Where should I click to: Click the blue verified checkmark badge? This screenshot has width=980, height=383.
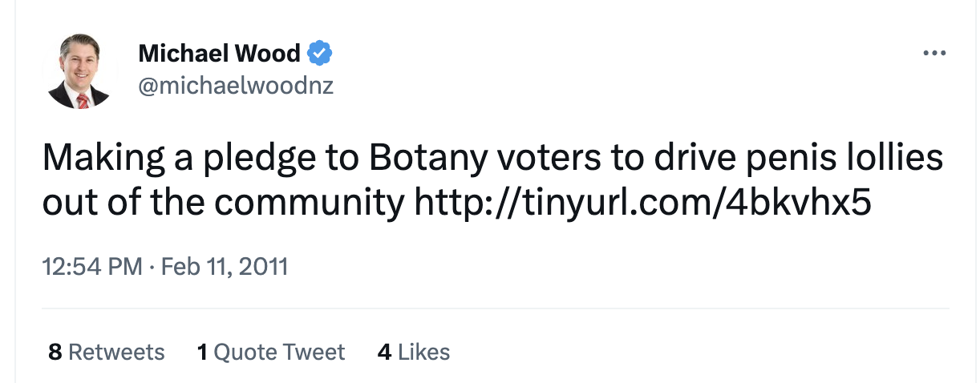[319, 54]
